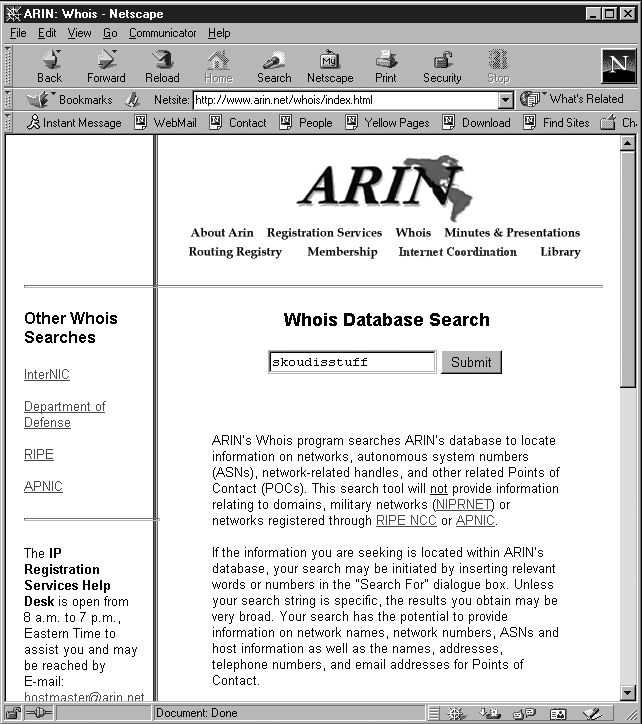Click the page location proxy icon
The height and width of the screenshot is (724, 642).
pyautogui.click(x=133, y=99)
